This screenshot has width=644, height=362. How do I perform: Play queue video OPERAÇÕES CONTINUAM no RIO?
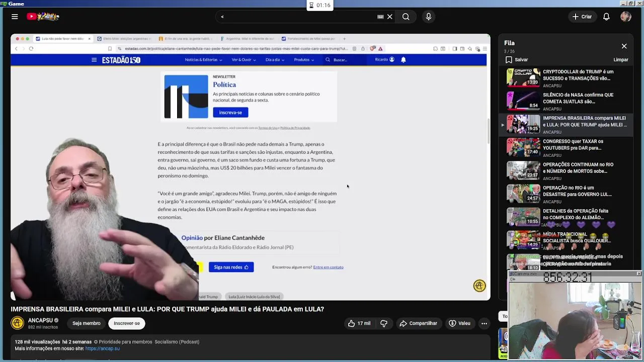[566, 171]
